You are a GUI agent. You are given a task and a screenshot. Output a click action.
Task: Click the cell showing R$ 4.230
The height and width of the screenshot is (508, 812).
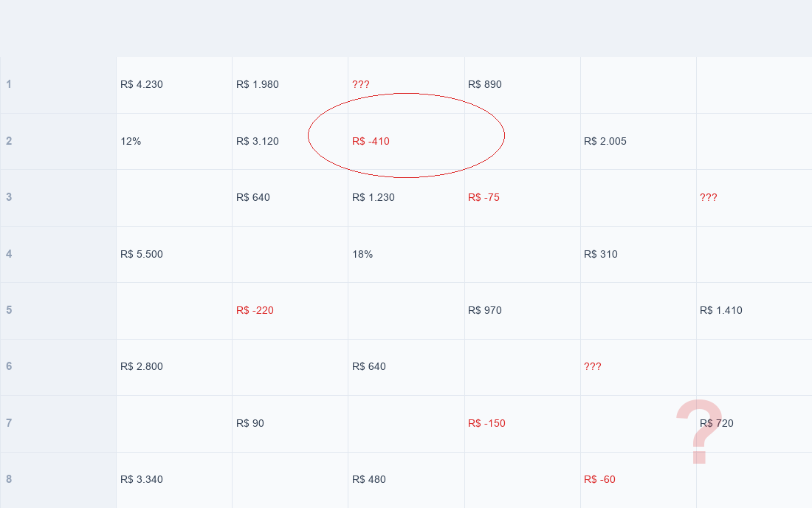174,85
